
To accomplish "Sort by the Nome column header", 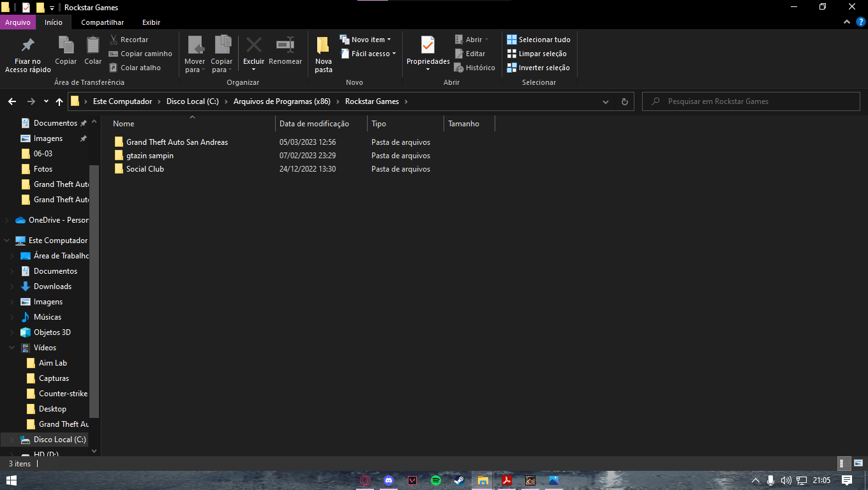I will click(x=191, y=124).
